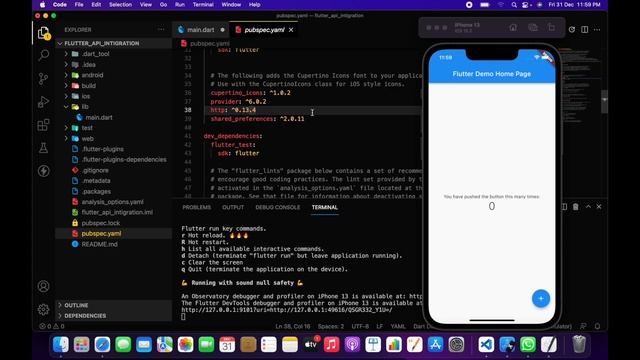Expand the web folder
This screenshot has height=360, width=640.
66,138
